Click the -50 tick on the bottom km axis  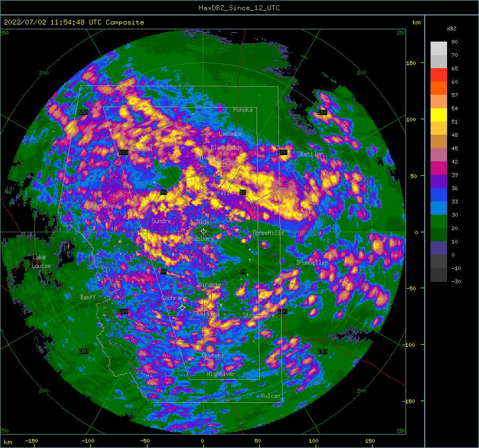(x=145, y=441)
